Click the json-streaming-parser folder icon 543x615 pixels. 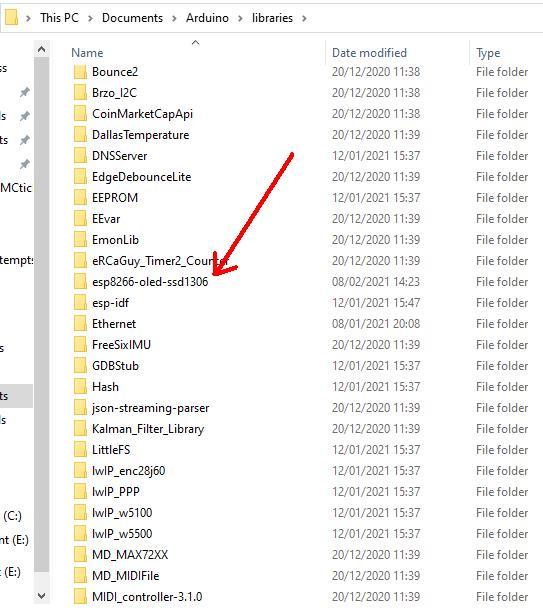tap(80, 408)
